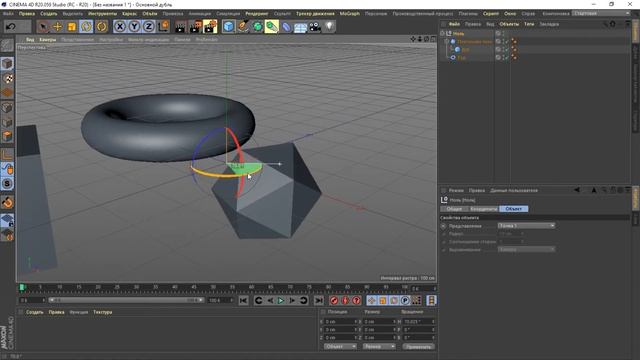Image resolution: width=640 pixels, height=360 pixels.
Task: Add a Light object
Action: pos(329,27)
